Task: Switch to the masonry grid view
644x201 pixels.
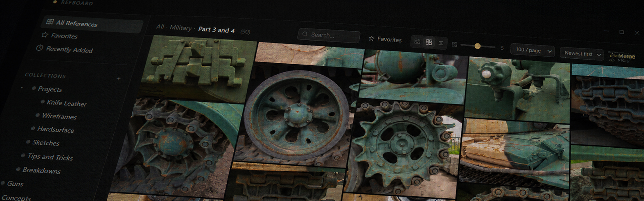Action: (429, 42)
